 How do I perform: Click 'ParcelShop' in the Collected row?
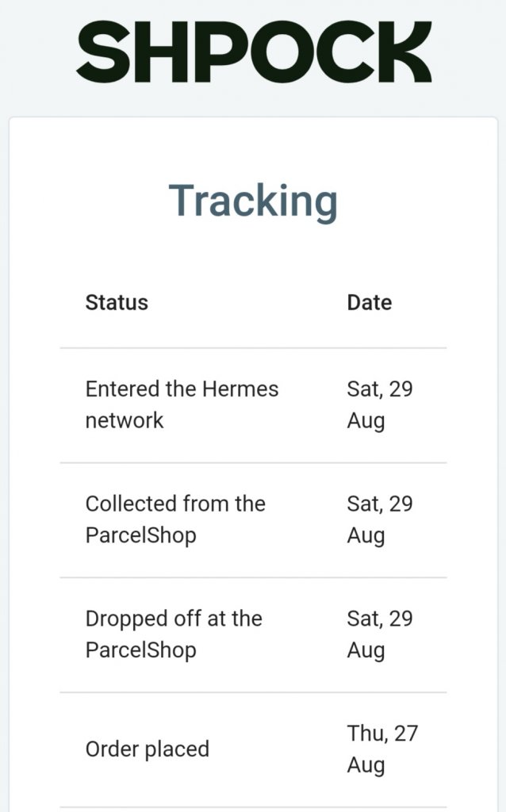coord(140,535)
